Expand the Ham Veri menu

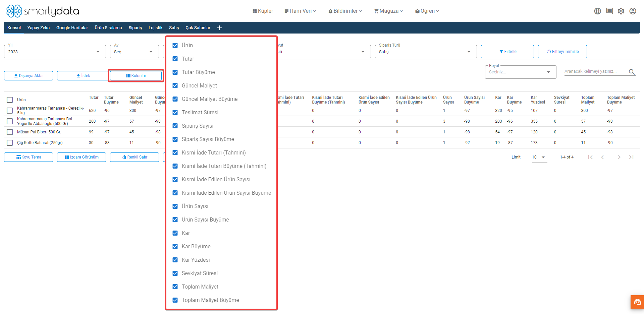coord(300,11)
